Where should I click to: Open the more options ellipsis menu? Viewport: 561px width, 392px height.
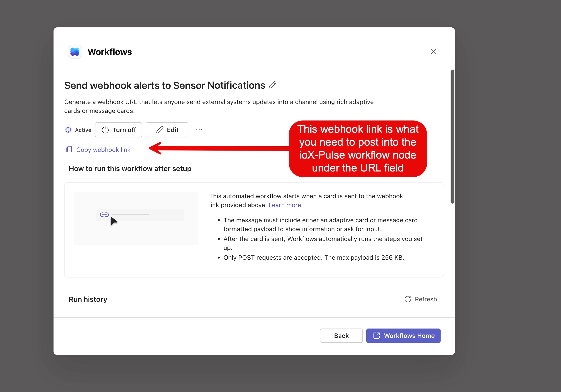pos(199,130)
